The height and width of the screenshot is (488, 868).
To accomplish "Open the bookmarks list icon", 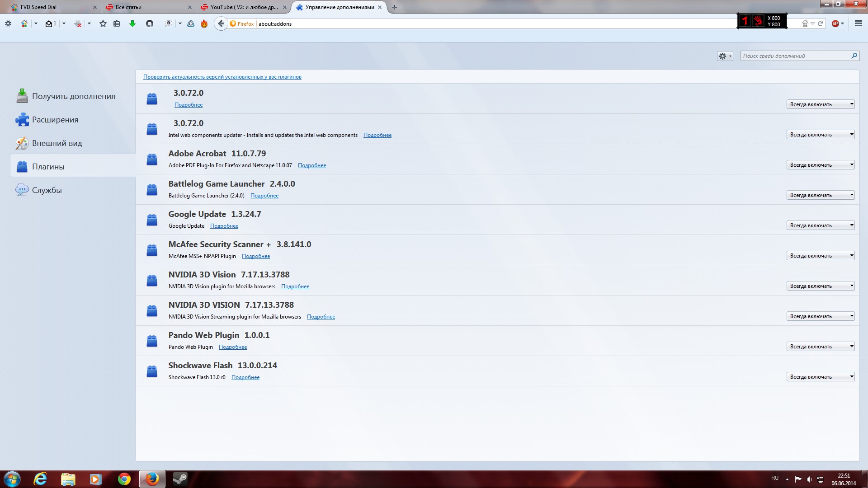I will point(117,23).
